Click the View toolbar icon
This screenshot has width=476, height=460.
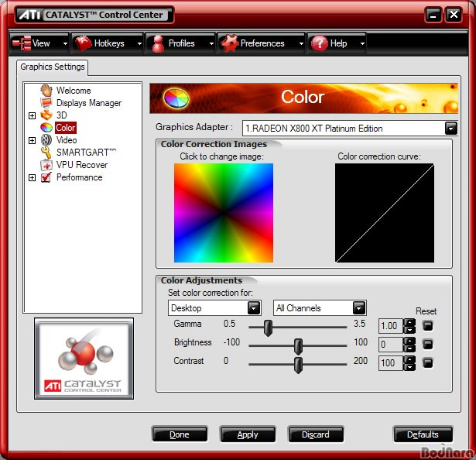pyautogui.click(x=21, y=43)
